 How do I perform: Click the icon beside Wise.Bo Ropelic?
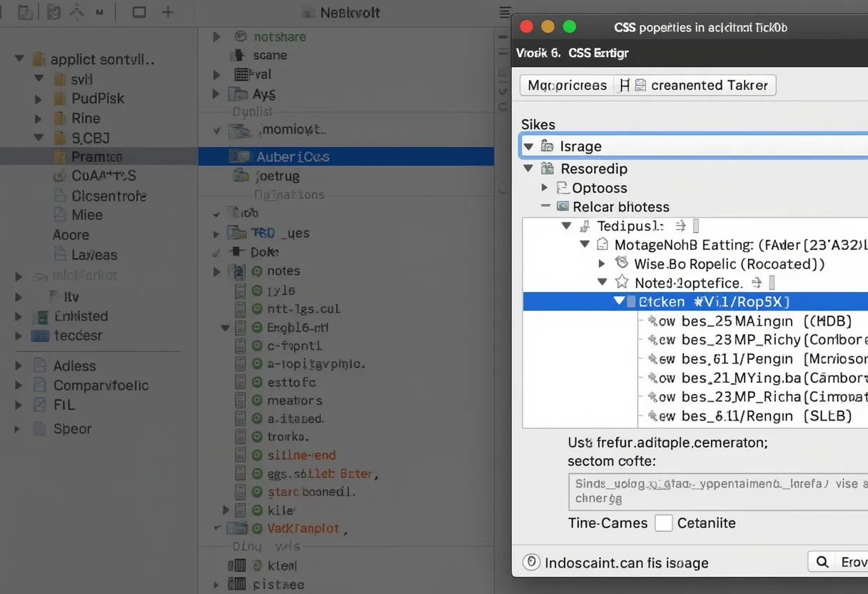pyautogui.click(x=621, y=263)
